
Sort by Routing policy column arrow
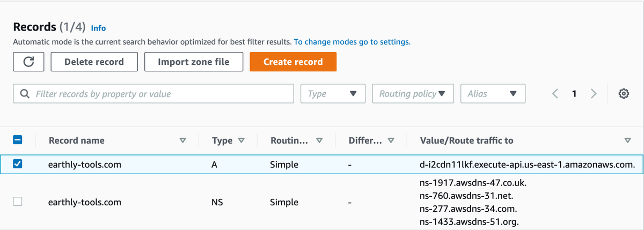[x=319, y=140]
